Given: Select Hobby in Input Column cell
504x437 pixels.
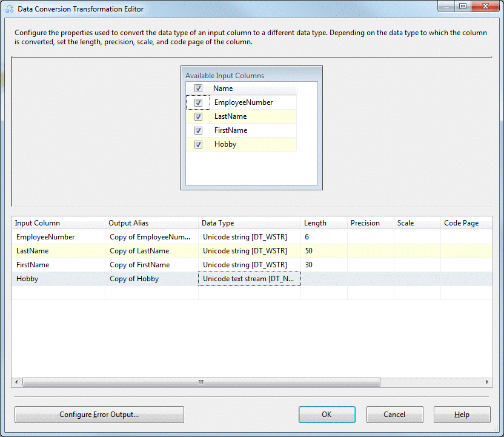Looking at the screenshot, I should (58, 279).
